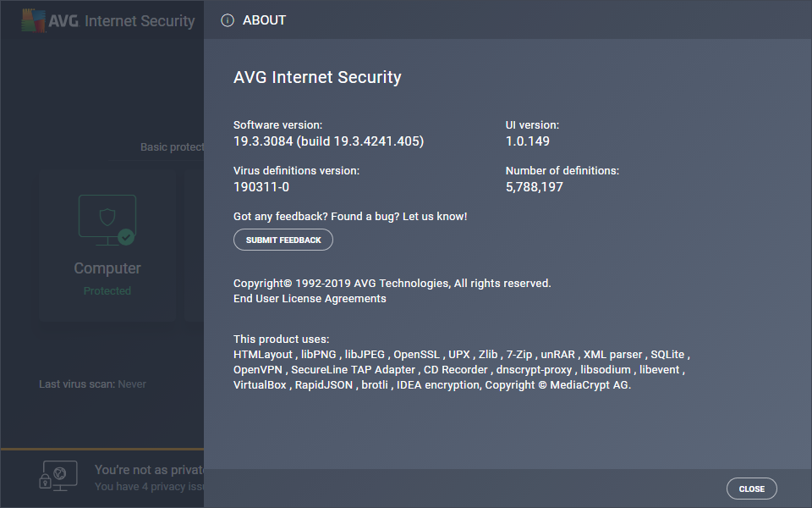
Task: Open the End User License Agreements link
Action: (x=310, y=299)
